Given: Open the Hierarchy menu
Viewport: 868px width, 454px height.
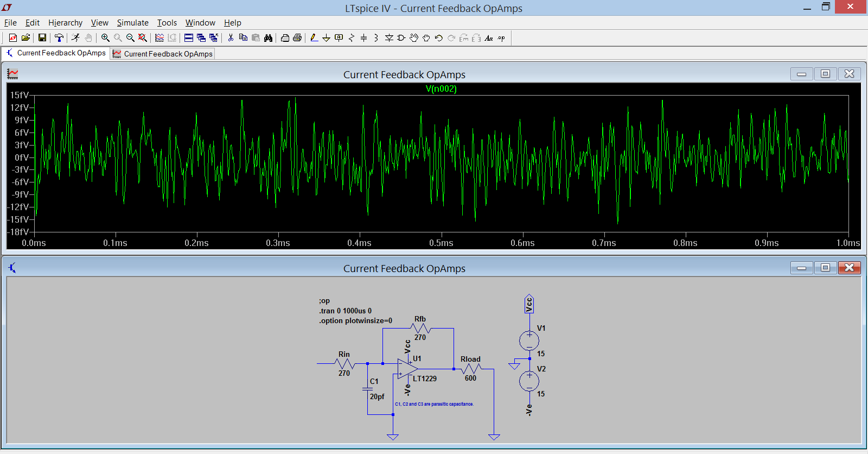Looking at the screenshot, I should [x=65, y=23].
